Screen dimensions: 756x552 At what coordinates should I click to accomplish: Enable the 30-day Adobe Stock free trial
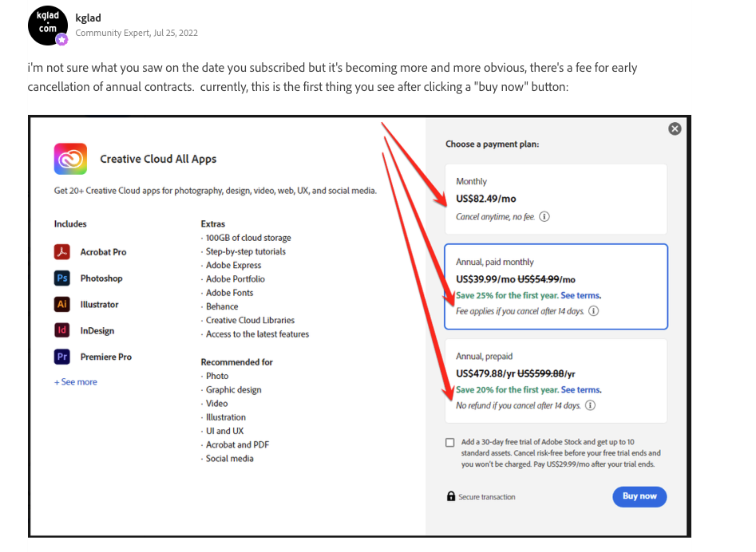tap(451, 442)
